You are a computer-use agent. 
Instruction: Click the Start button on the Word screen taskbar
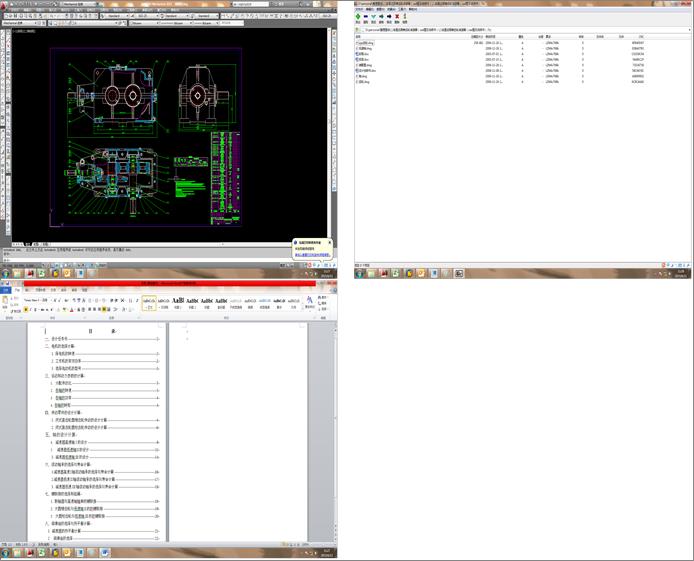[5, 553]
